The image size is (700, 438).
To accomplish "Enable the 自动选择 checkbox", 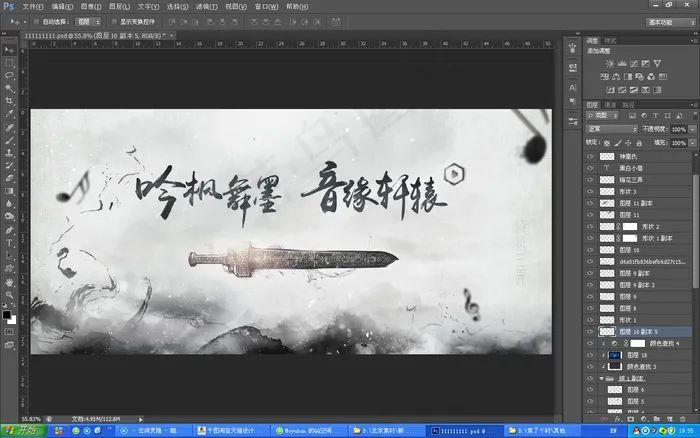I will pos(36,20).
